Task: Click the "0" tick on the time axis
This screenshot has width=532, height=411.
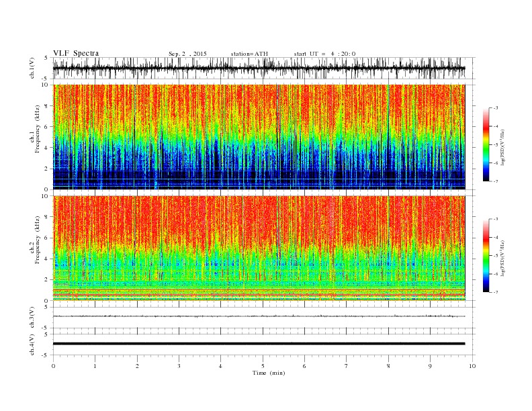Action: pyautogui.click(x=53, y=366)
